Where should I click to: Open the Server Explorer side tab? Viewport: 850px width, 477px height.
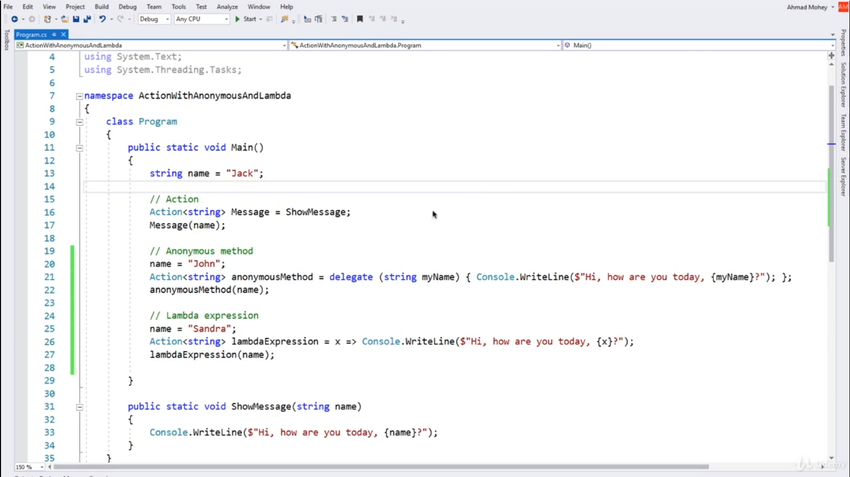coord(843,176)
